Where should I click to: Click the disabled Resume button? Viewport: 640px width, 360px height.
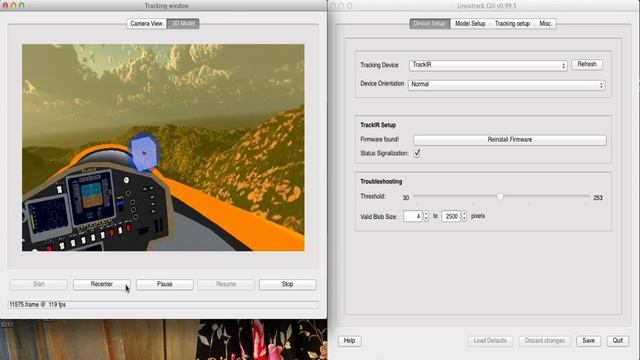pyautogui.click(x=226, y=284)
